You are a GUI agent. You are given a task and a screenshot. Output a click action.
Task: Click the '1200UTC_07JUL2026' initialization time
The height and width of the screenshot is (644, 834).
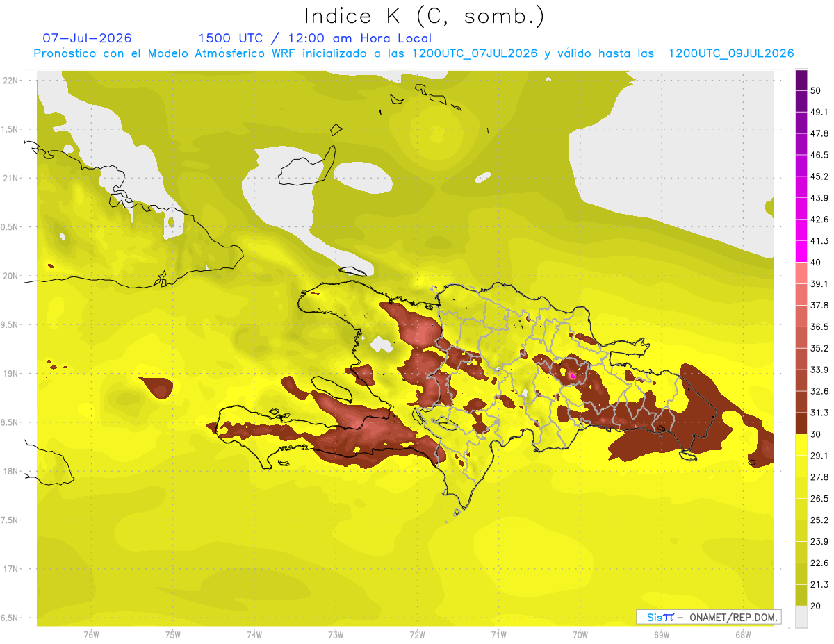(x=475, y=53)
